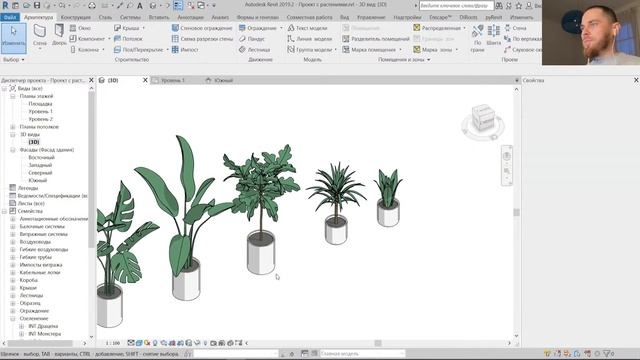
Task: Click the Марка зоны tool
Action: (x=433, y=49)
